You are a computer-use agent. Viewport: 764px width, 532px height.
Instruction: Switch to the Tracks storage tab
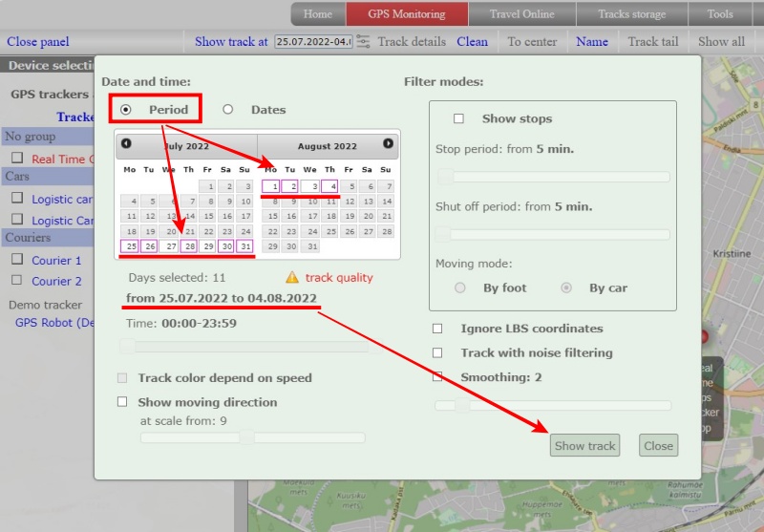[632, 14]
